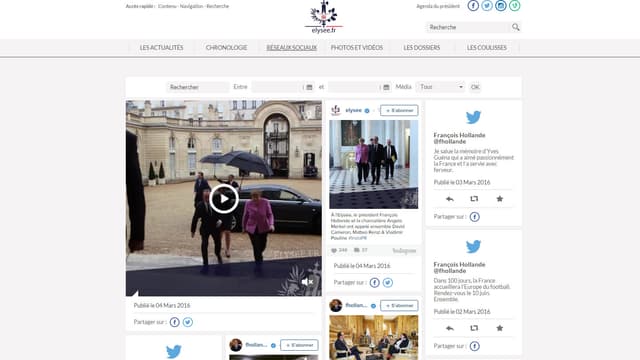
Task: Reply to the Yves Guéna tweet
Action: pyautogui.click(x=450, y=199)
